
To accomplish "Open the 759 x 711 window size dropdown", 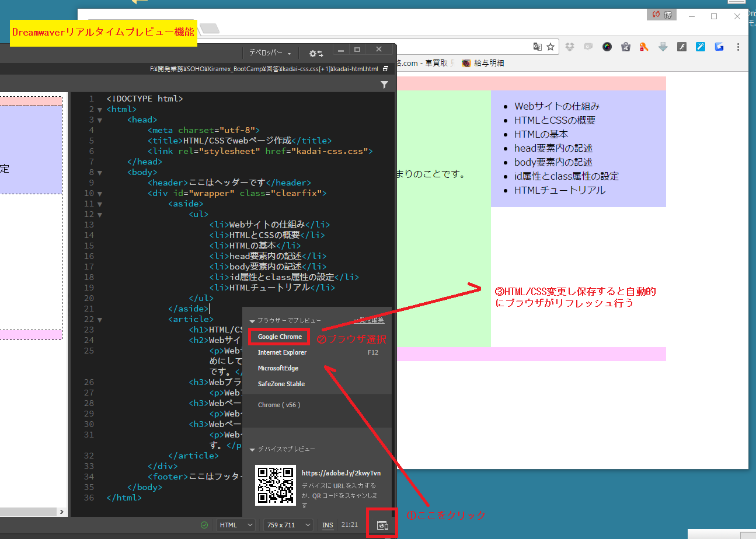I will pos(288,525).
